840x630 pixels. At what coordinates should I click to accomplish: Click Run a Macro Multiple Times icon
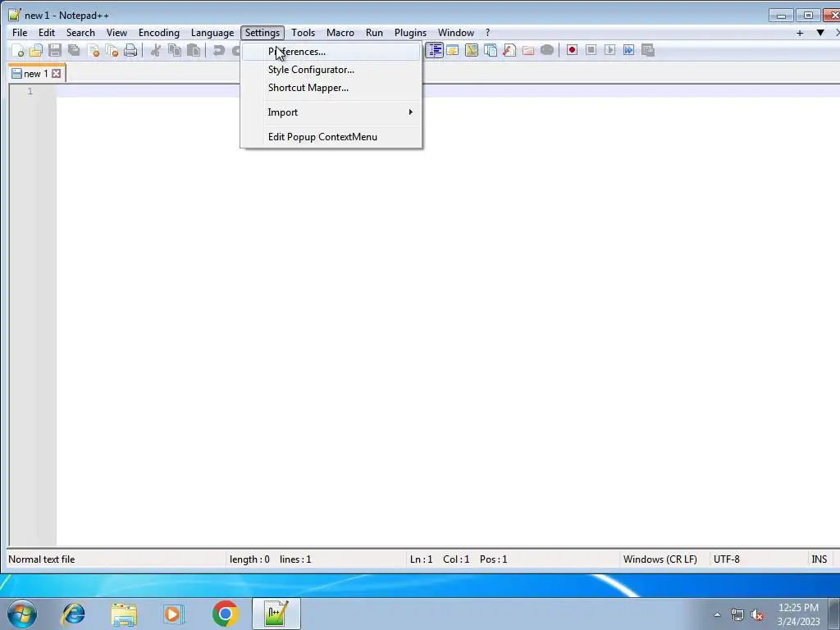(628, 50)
